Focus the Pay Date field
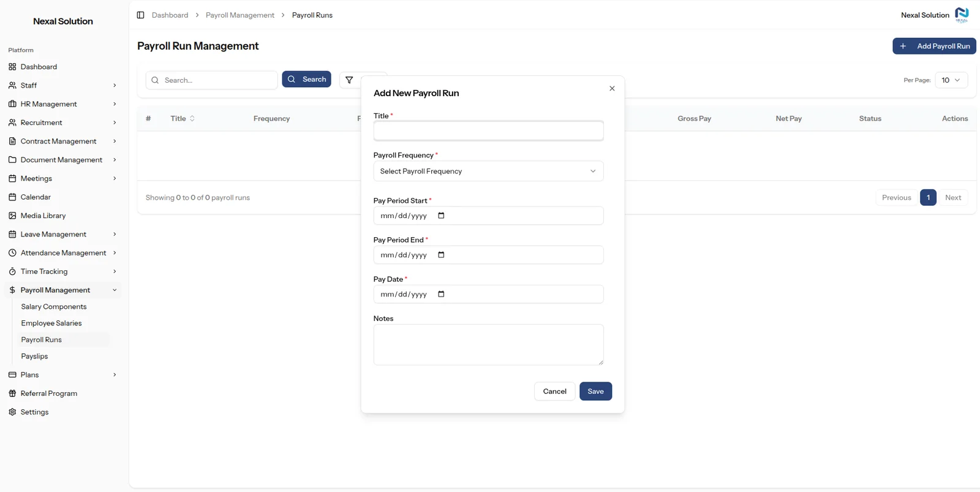980x492 pixels. click(488, 294)
